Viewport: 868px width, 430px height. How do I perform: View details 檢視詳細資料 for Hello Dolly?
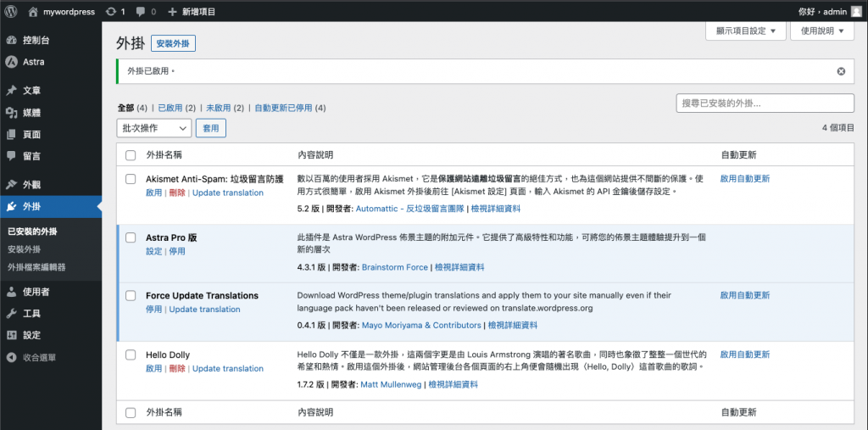(453, 384)
